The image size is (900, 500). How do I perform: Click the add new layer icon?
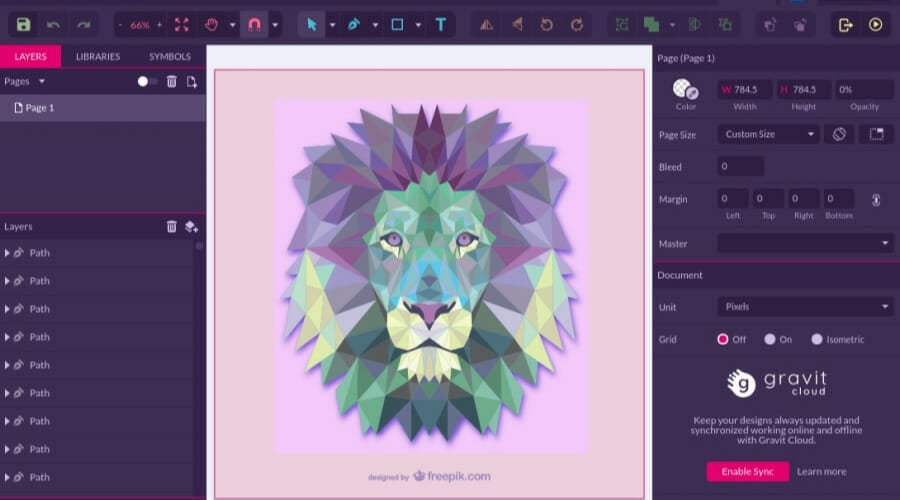click(191, 227)
